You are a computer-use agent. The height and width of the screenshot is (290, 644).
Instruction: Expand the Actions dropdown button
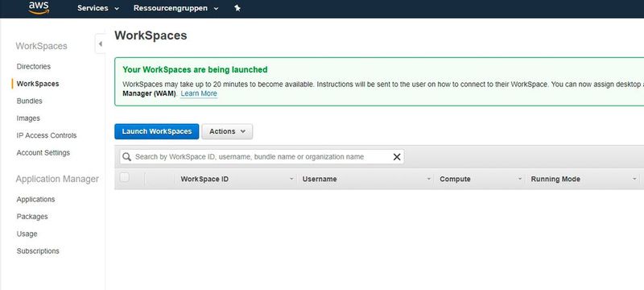pos(227,131)
